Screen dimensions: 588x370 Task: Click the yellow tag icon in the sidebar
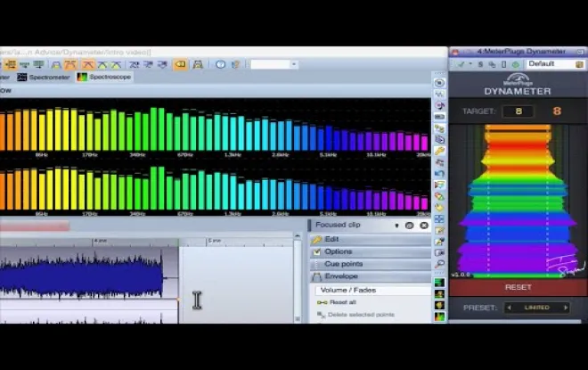click(x=439, y=208)
